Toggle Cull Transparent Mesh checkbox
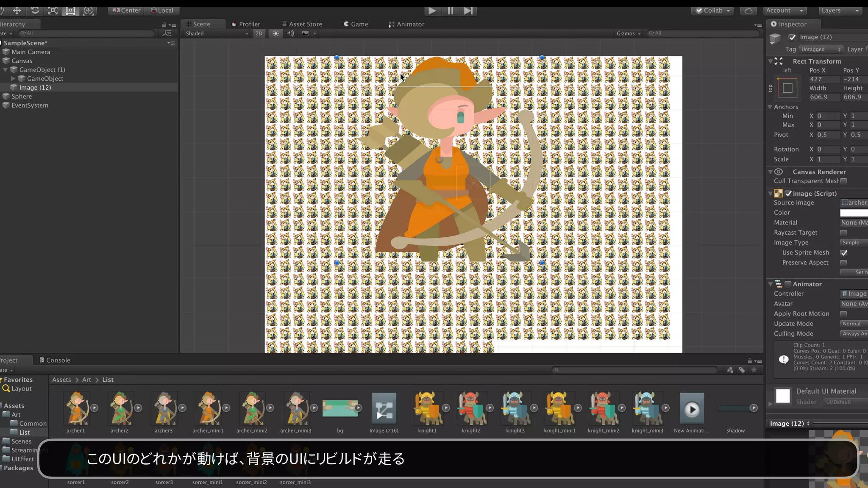 (x=843, y=181)
